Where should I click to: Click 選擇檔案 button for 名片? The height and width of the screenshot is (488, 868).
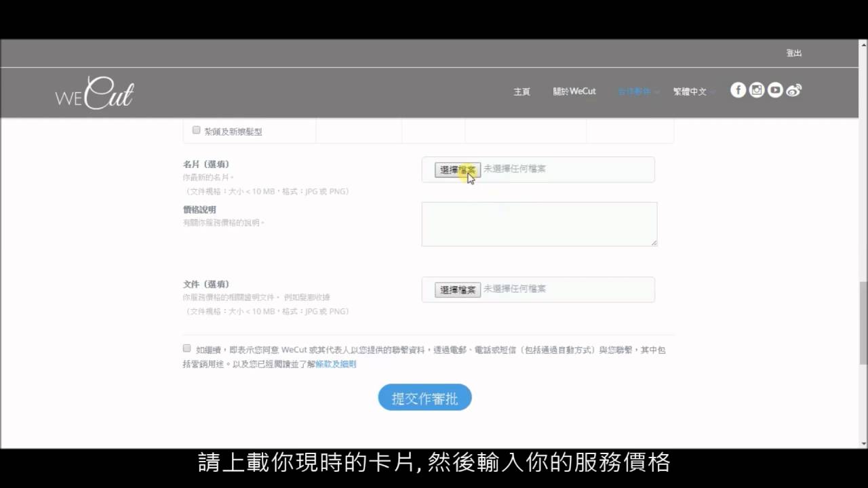(458, 170)
